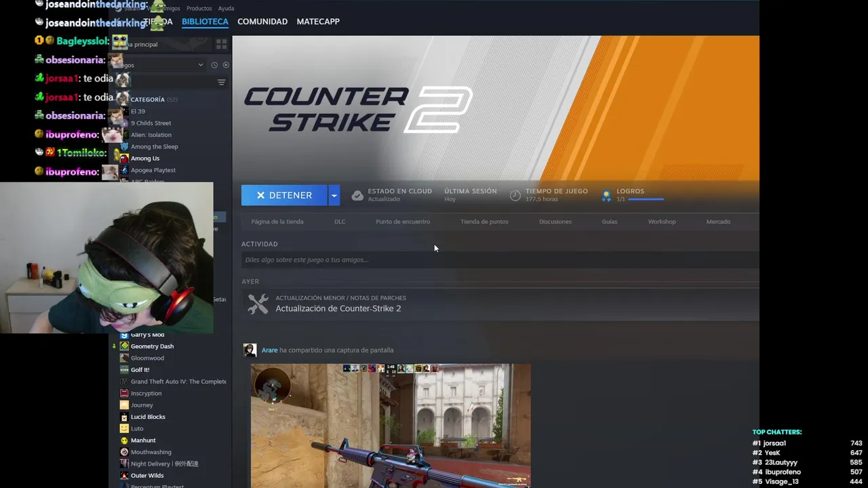Image resolution: width=868 pixels, height=488 pixels.
Task: Open Arare's shared Counter-Strike screenshot
Action: pos(391,426)
